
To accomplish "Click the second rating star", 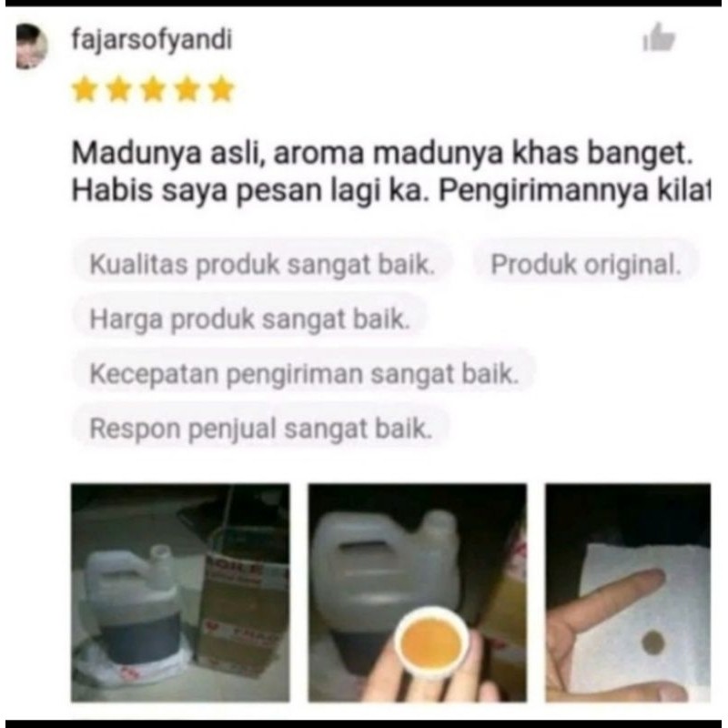I will point(119,89).
